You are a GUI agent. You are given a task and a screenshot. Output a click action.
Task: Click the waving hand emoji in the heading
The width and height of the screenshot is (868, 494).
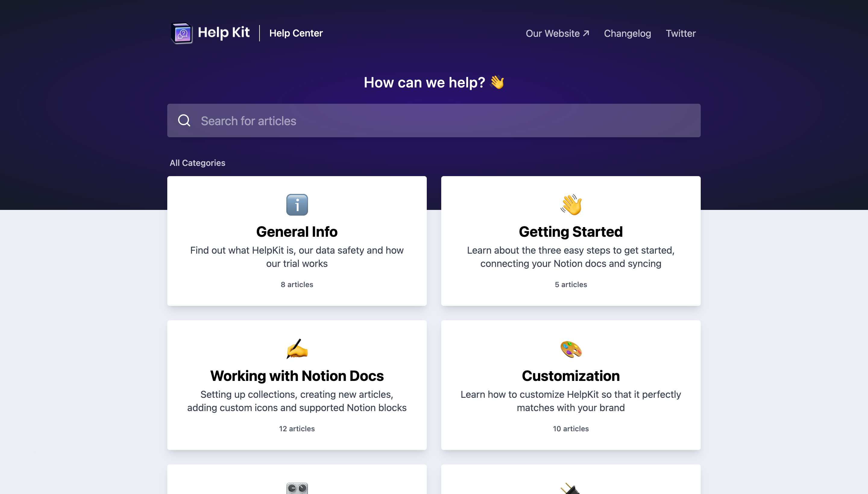click(x=497, y=82)
